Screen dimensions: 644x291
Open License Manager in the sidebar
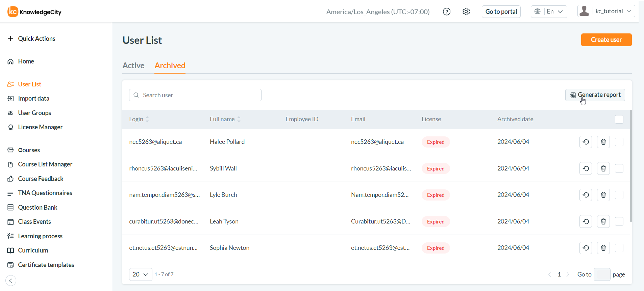40,127
